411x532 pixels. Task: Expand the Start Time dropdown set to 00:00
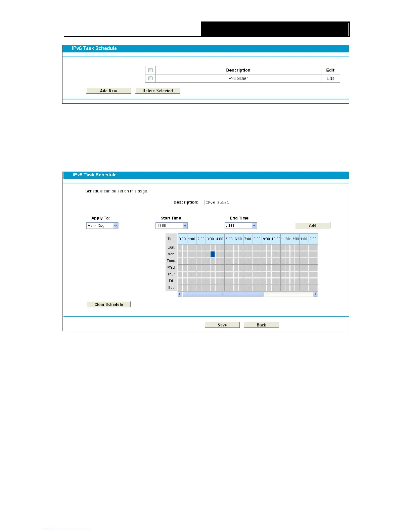pos(172,226)
